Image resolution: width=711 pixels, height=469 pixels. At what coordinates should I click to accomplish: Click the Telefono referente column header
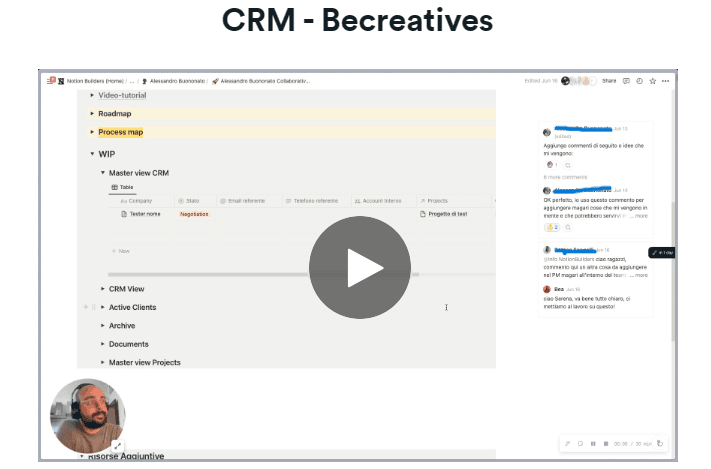[312, 201]
